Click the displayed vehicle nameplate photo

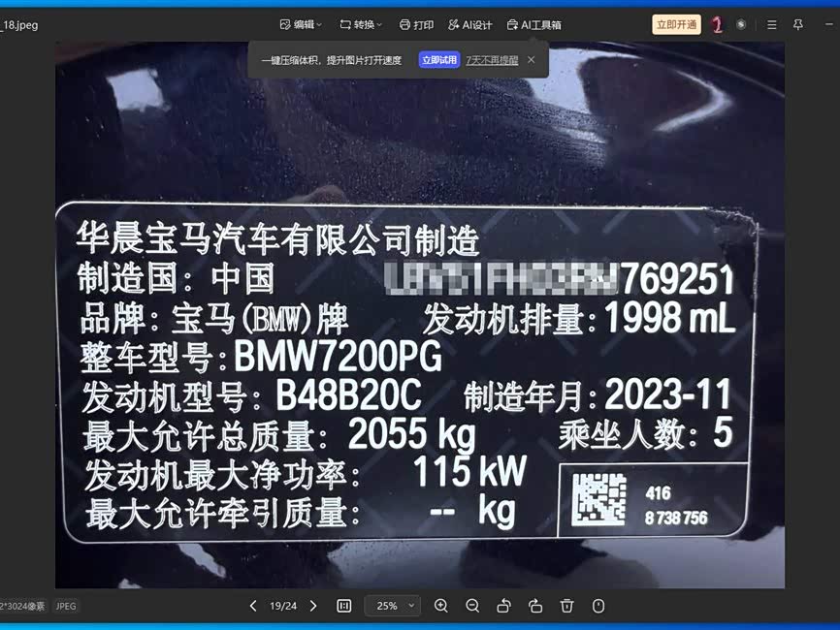pyautogui.click(x=420, y=315)
